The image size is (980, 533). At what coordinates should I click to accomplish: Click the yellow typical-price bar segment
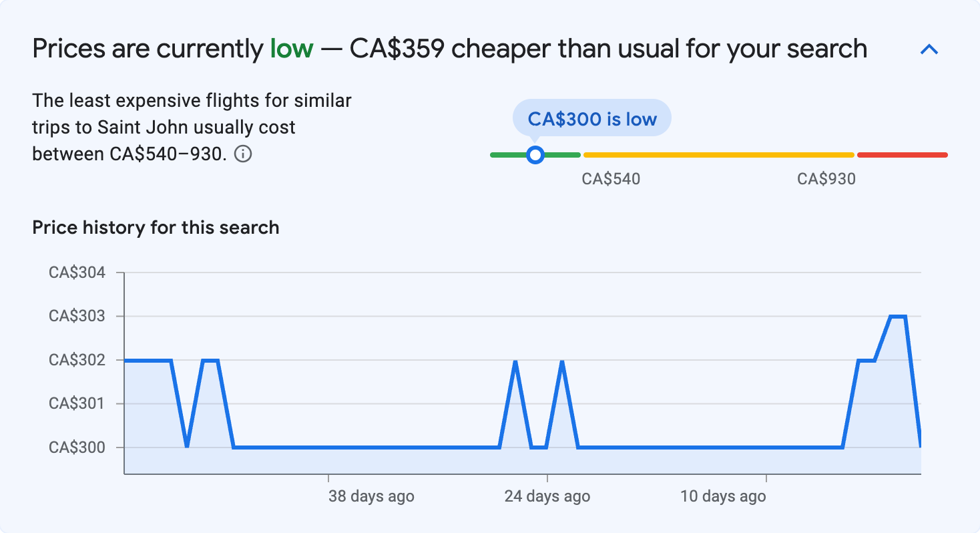(718, 155)
